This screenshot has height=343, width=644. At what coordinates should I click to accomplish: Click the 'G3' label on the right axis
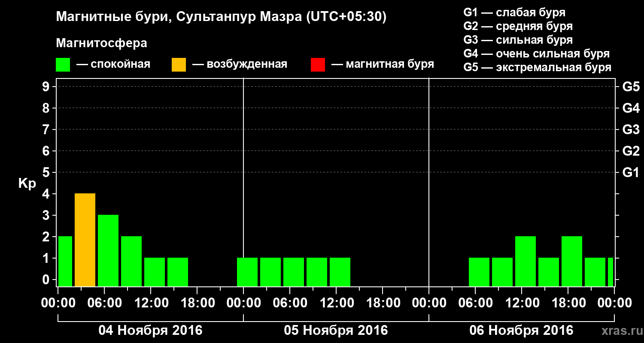[631, 129]
